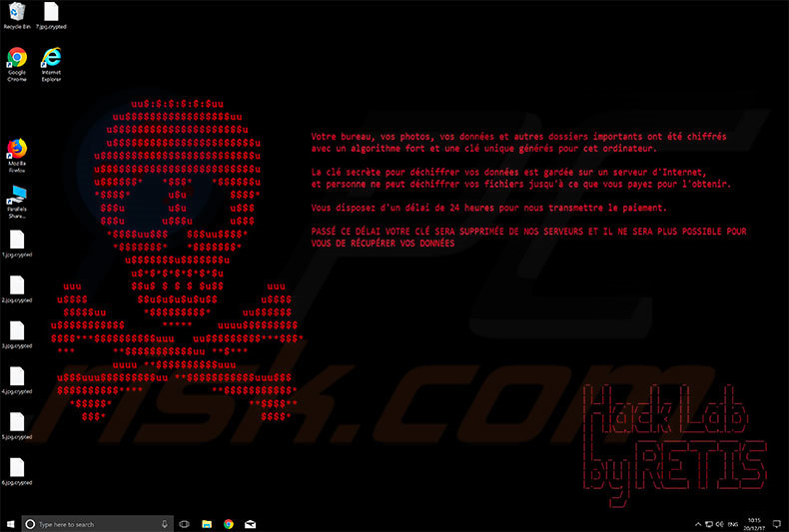Click the network icon in the system tray
Screen dimensions: 789x532
(x=708, y=524)
